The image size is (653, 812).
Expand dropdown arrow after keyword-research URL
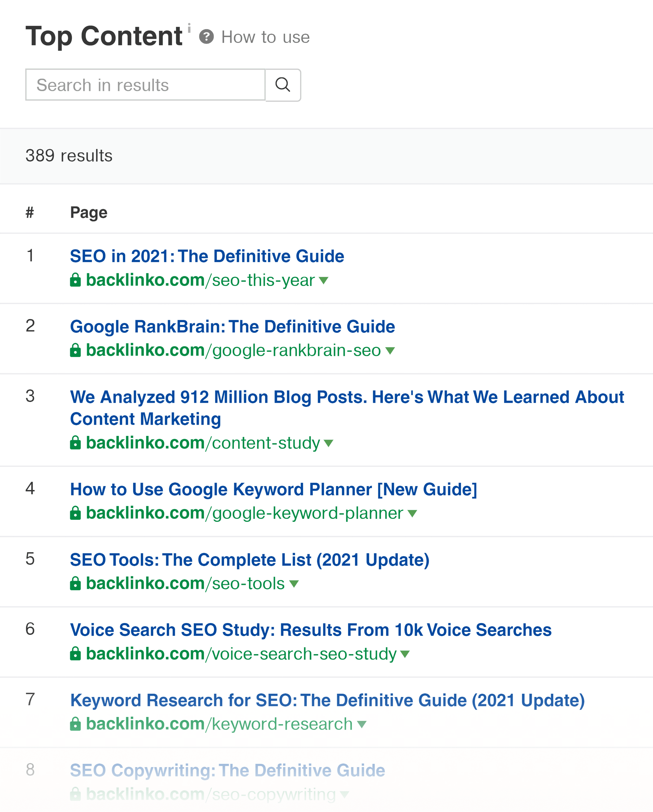[361, 725]
